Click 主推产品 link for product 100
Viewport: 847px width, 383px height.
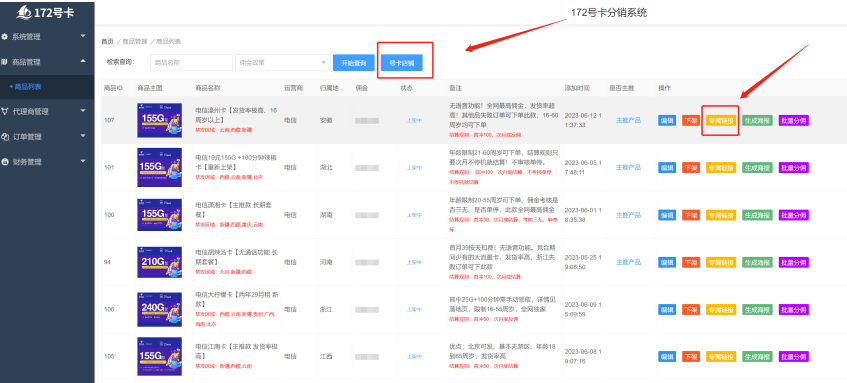628,215
